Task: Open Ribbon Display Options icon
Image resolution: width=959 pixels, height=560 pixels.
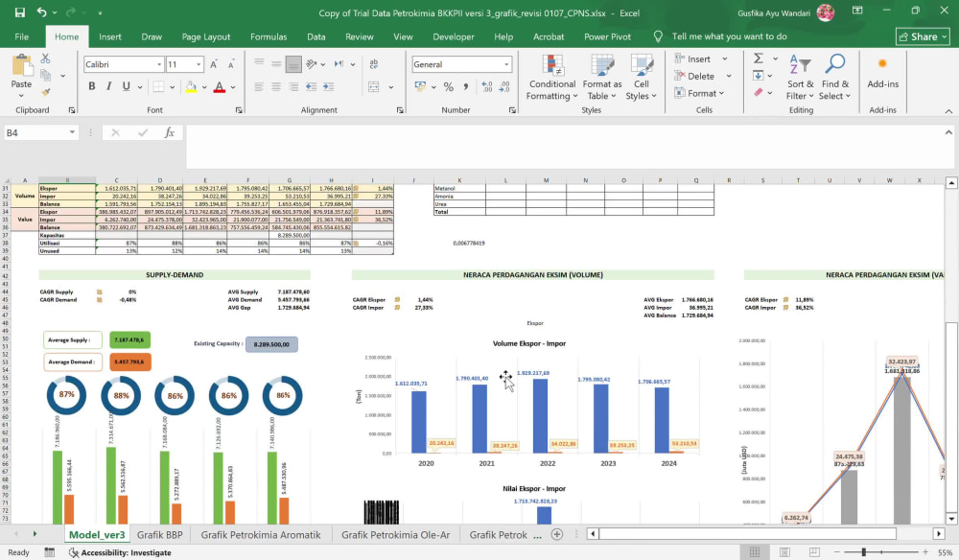Action: (x=857, y=11)
